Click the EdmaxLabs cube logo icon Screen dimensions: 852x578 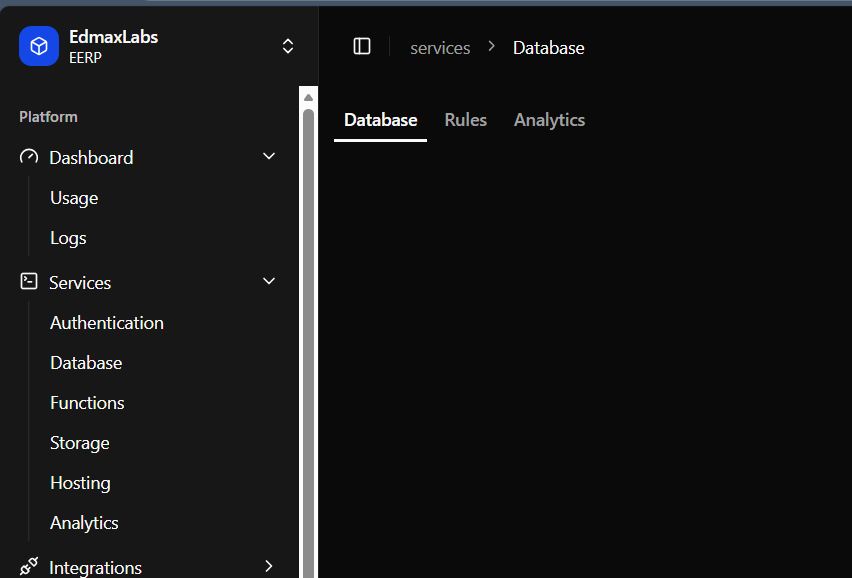[x=38, y=46]
